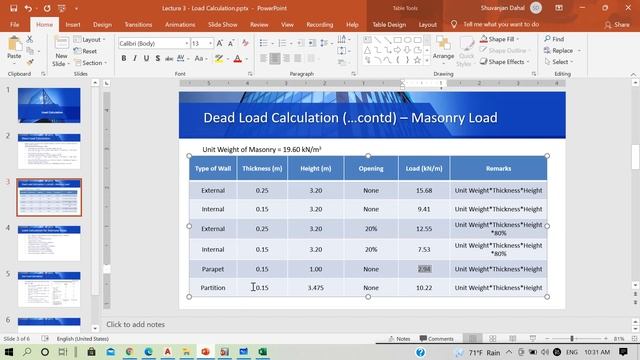Open the Windows Start menu

pyautogui.click(x=8, y=352)
